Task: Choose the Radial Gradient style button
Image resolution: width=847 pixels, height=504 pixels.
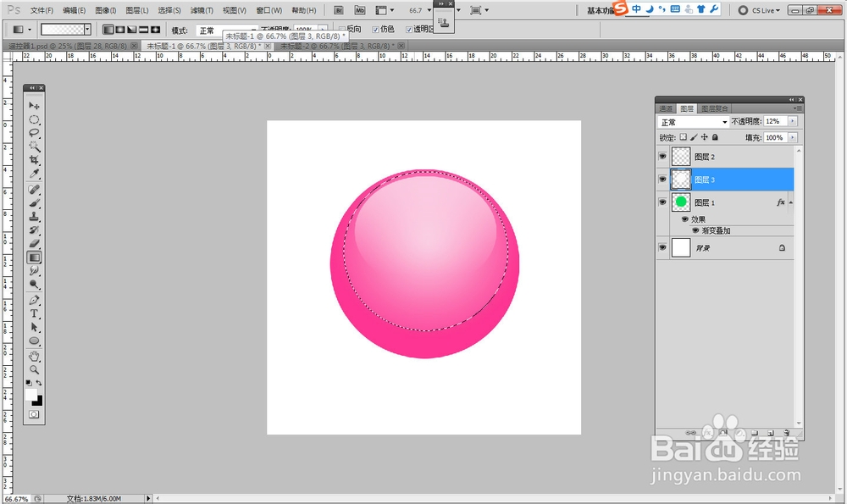Action: coord(119,30)
